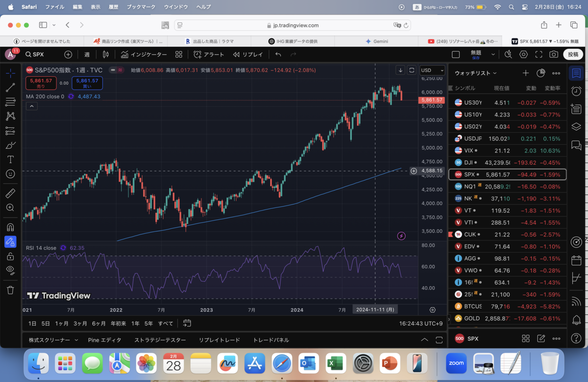
Task: Open the 無題 layout name dropdown arrow
Action: point(493,54)
